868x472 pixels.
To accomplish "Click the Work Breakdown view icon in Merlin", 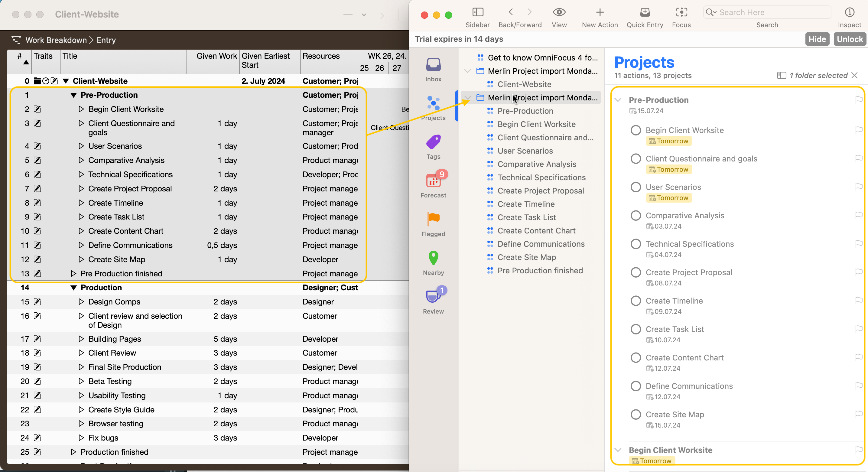I will pos(16,40).
